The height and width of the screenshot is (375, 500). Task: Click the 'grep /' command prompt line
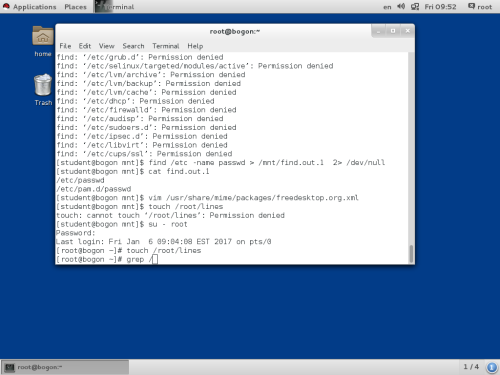coord(107,259)
